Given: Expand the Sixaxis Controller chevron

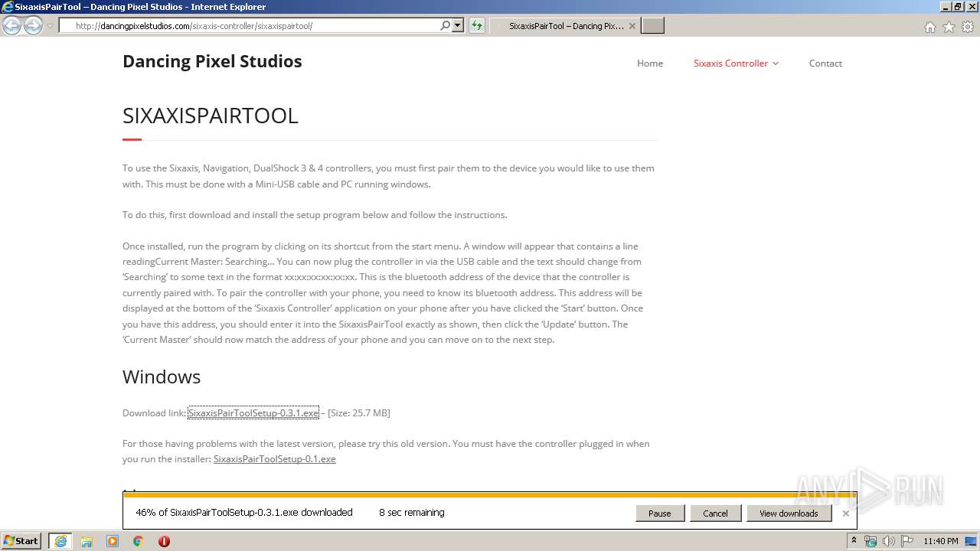Looking at the screenshot, I should coord(776,64).
